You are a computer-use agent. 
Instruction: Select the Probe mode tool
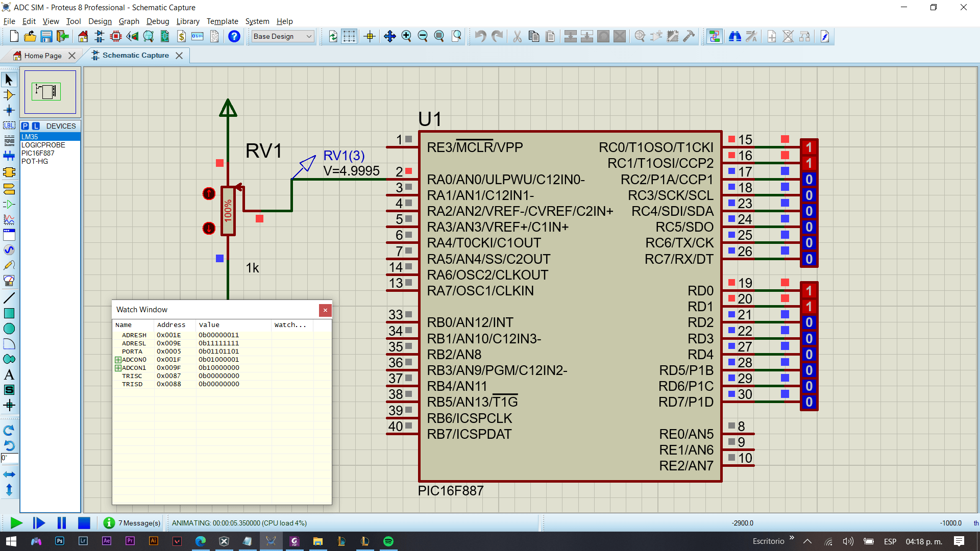(9, 265)
